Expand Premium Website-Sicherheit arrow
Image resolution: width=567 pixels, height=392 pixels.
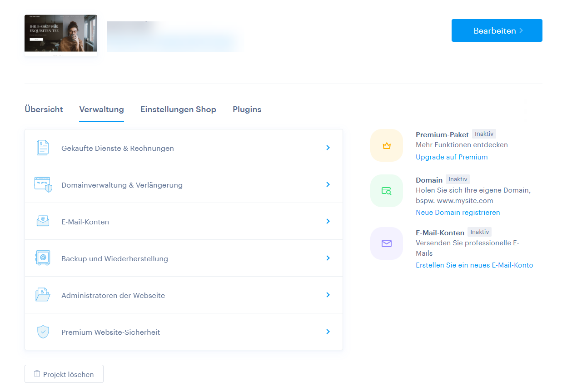(328, 332)
